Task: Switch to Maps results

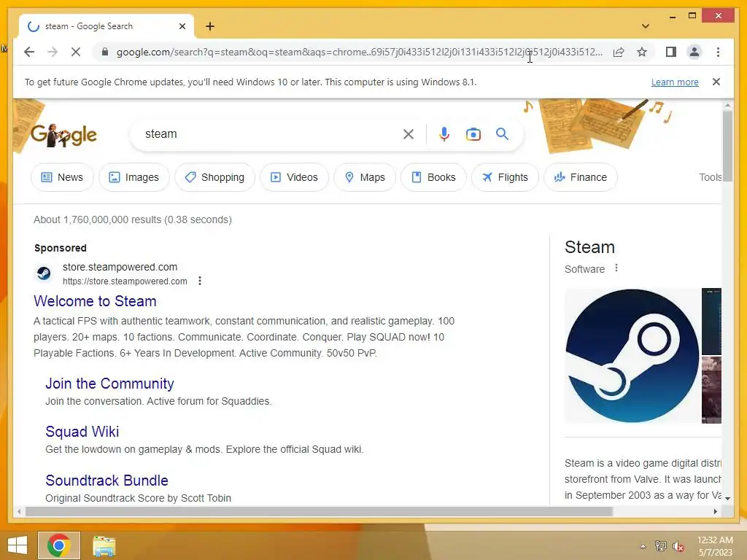Action: [365, 177]
